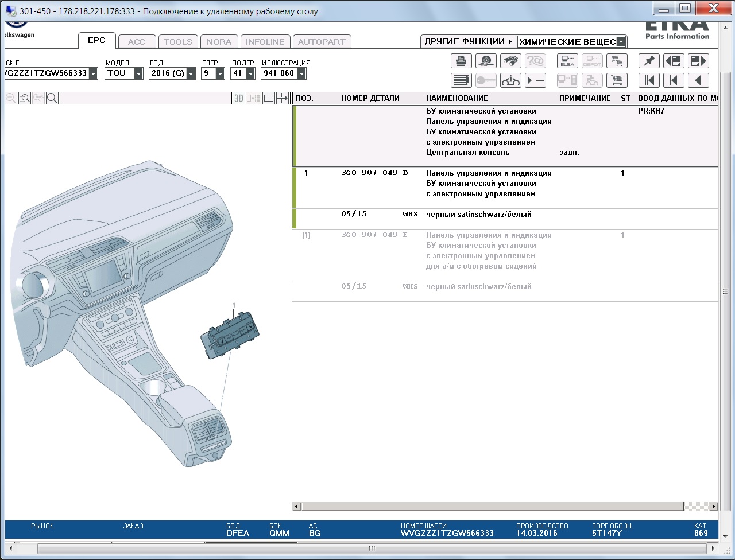735x560 pixels.
Task: Click the gearbox code QMM
Action: pos(279,533)
